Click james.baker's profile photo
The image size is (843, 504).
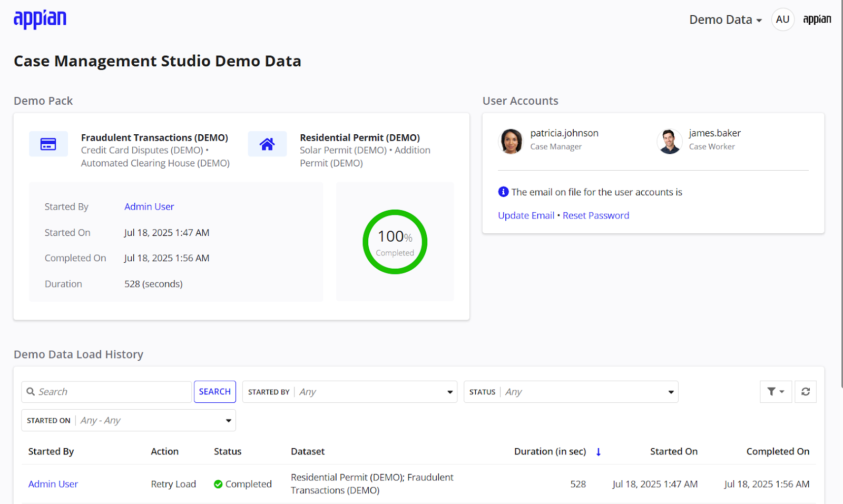[670, 141]
